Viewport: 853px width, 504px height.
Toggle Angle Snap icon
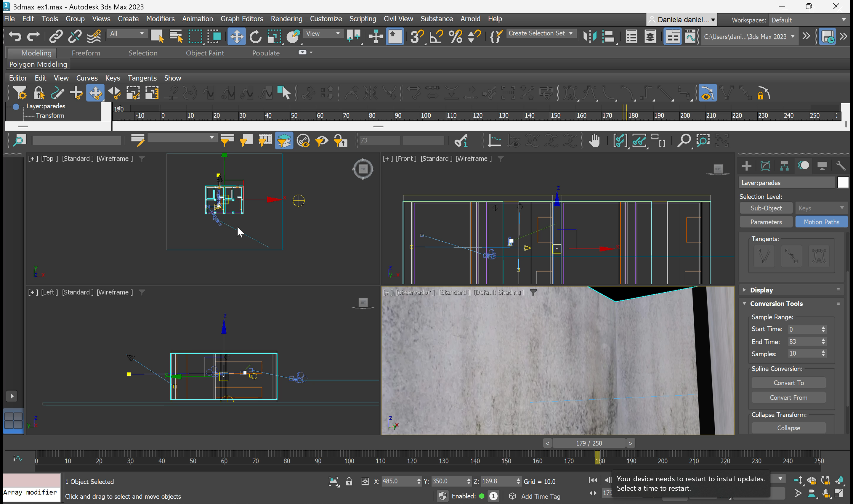(x=436, y=36)
